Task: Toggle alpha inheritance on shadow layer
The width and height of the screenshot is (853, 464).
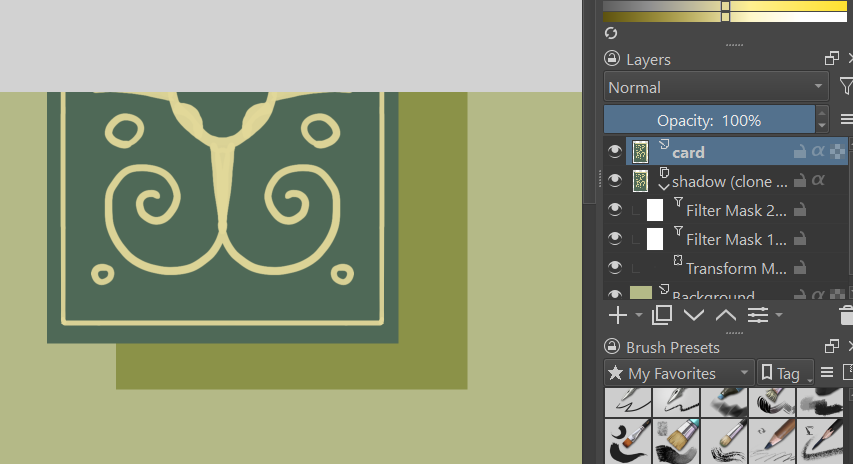Action: click(818, 180)
